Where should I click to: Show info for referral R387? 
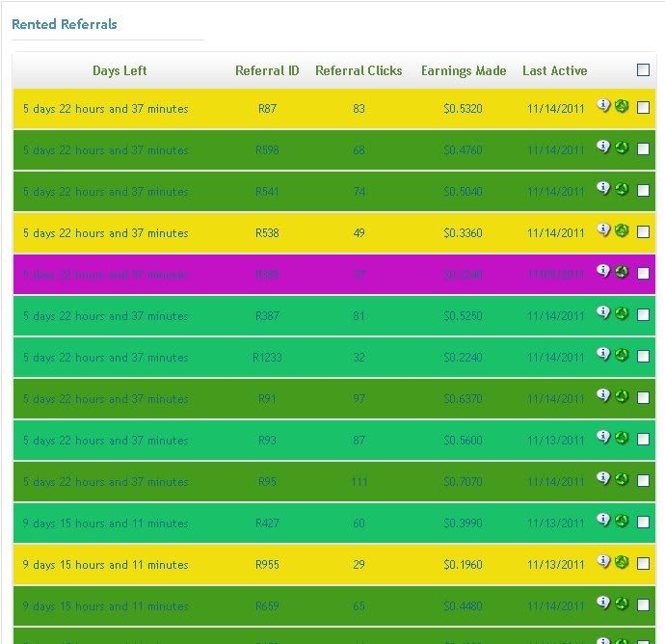pos(603,312)
